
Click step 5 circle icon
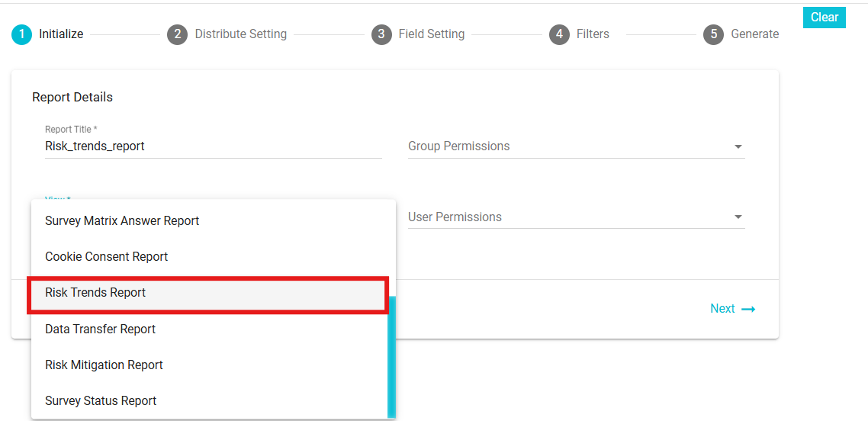pyautogui.click(x=714, y=34)
